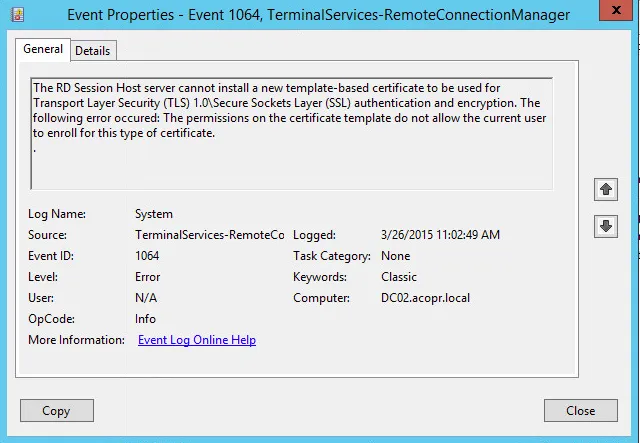The height and width of the screenshot is (443, 640).
Task: Click the Level value Error
Action: pyautogui.click(x=147, y=277)
